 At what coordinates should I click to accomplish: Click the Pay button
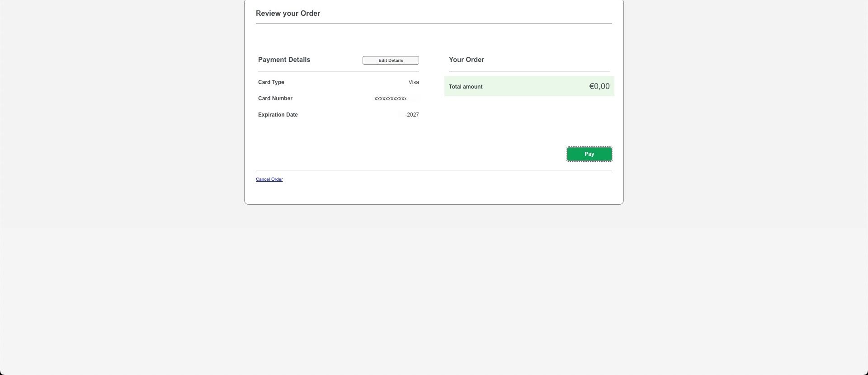click(589, 154)
